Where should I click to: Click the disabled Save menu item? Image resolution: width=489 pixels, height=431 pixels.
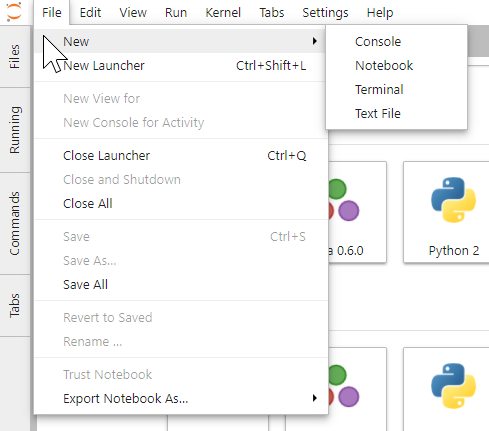(x=181, y=236)
